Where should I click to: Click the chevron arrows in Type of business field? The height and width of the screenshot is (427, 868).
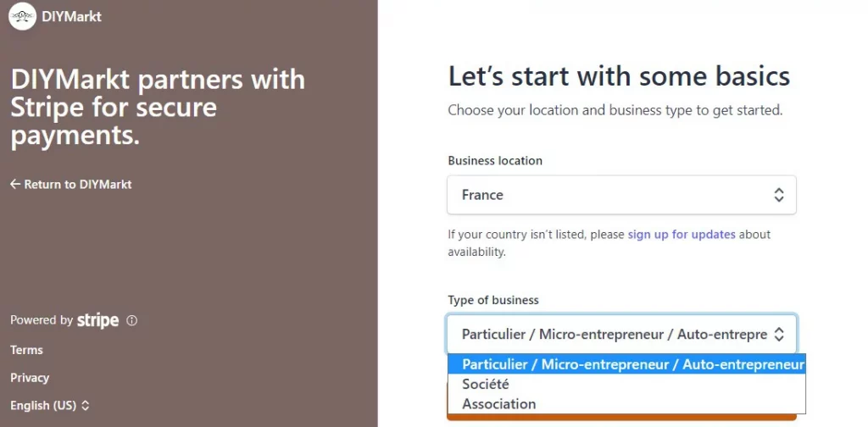(778, 335)
